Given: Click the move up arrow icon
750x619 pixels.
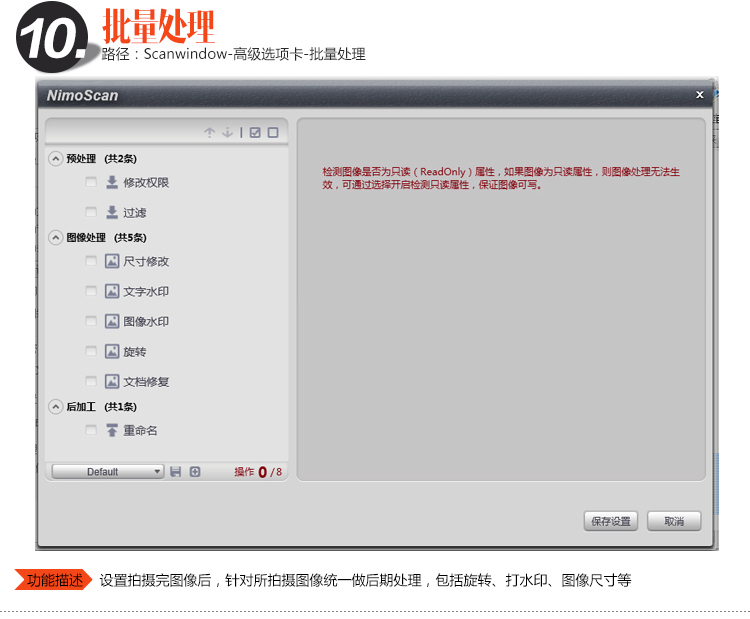Looking at the screenshot, I should pyautogui.click(x=210, y=132).
